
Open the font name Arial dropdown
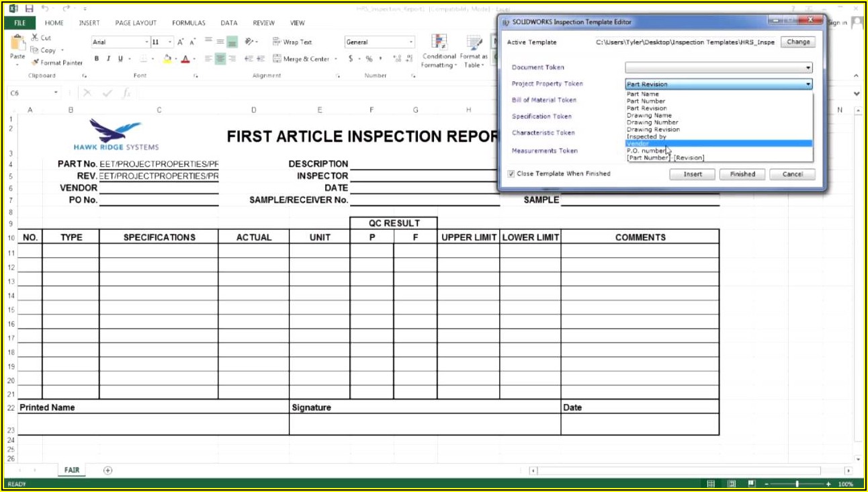click(146, 42)
